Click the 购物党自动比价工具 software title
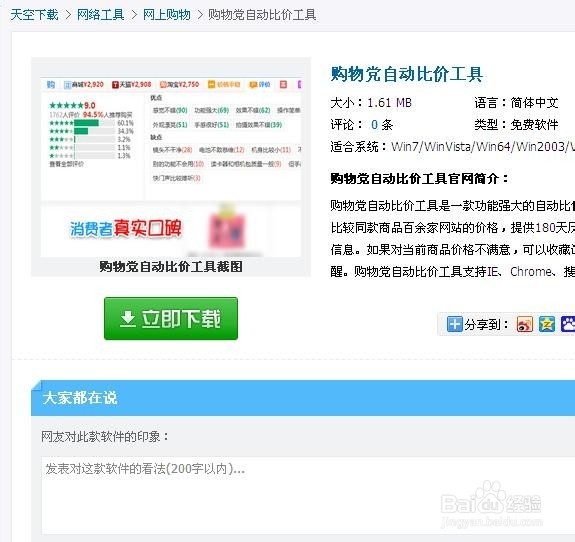 tap(406, 74)
